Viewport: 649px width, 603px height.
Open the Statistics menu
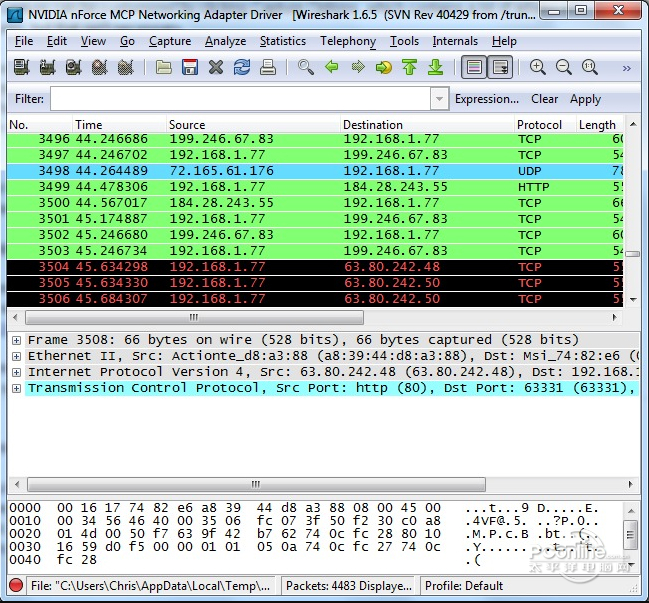pos(283,41)
